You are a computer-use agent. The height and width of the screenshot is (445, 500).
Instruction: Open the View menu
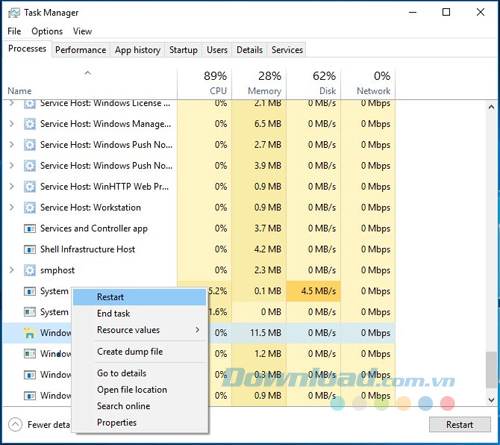pyautogui.click(x=82, y=31)
